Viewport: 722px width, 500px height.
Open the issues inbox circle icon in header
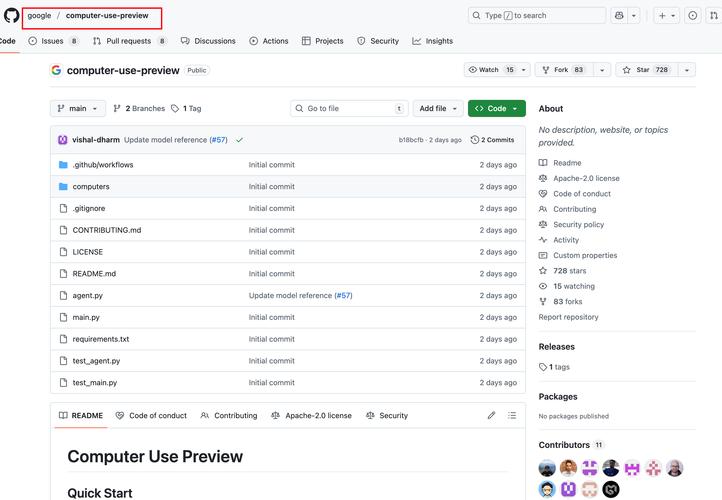693,16
